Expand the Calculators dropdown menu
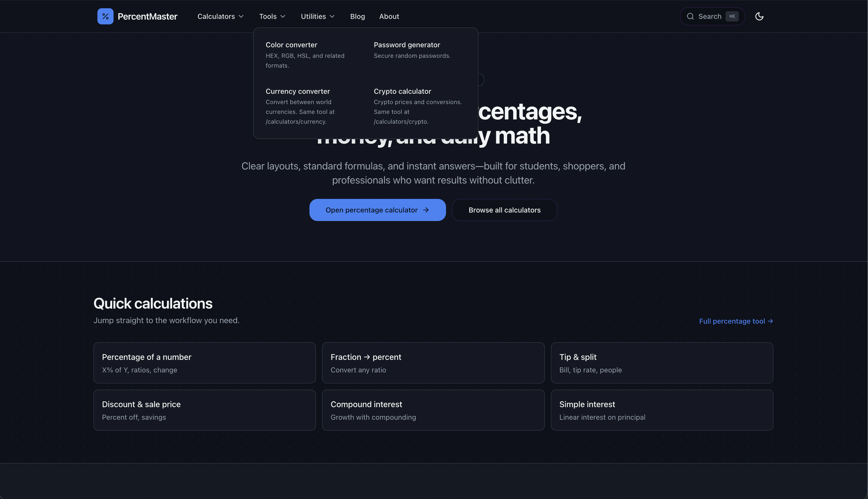Image resolution: width=868 pixels, height=499 pixels. [220, 16]
